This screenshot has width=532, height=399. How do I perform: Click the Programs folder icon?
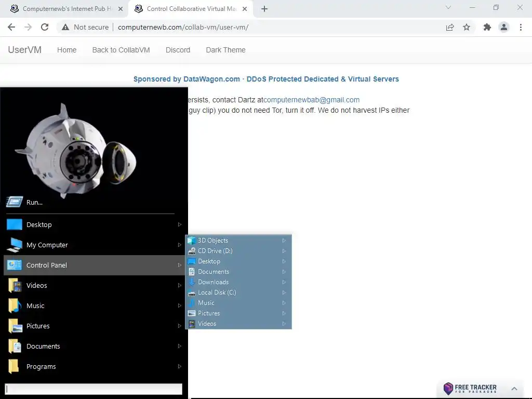coord(14,366)
